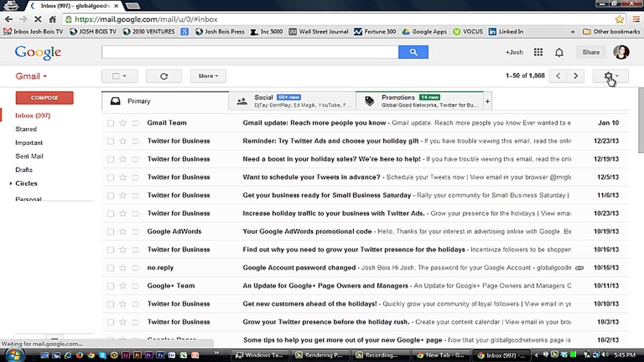Open the Sent Mail folder
Image resolution: width=644 pixels, height=362 pixels.
pos(29,156)
